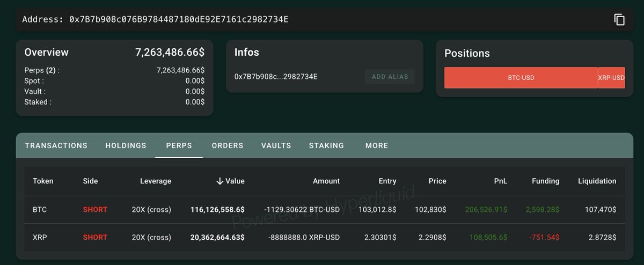Go to the Orders tab
The image size is (644, 265).
pyautogui.click(x=228, y=145)
